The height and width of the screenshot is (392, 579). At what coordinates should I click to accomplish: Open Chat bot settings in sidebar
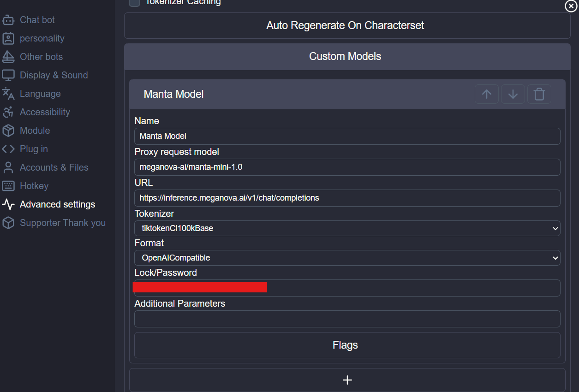[x=37, y=20]
